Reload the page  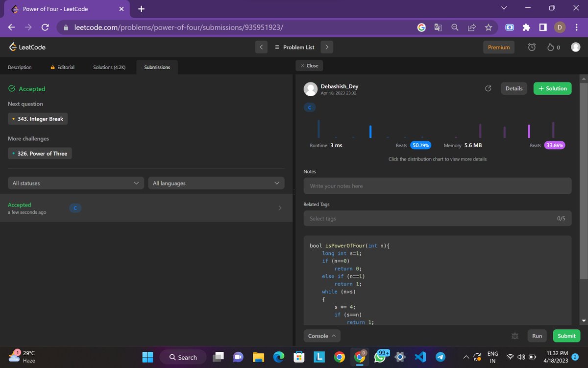pyautogui.click(x=45, y=28)
